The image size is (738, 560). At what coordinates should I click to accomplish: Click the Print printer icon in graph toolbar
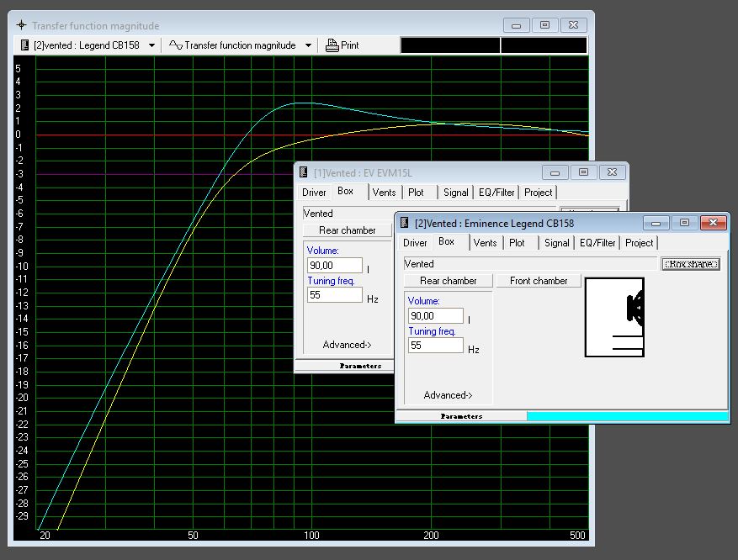point(332,45)
